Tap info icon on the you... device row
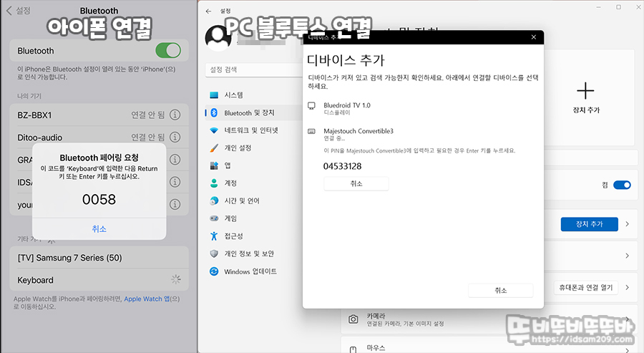The width and height of the screenshot is (644, 353). pyautogui.click(x=175, y=204)
